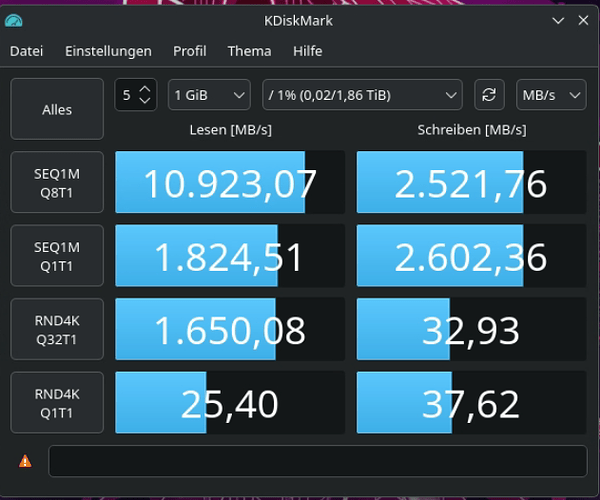Click SEQ1M Q1T1 read result 1.824,51

coord(230,256)
